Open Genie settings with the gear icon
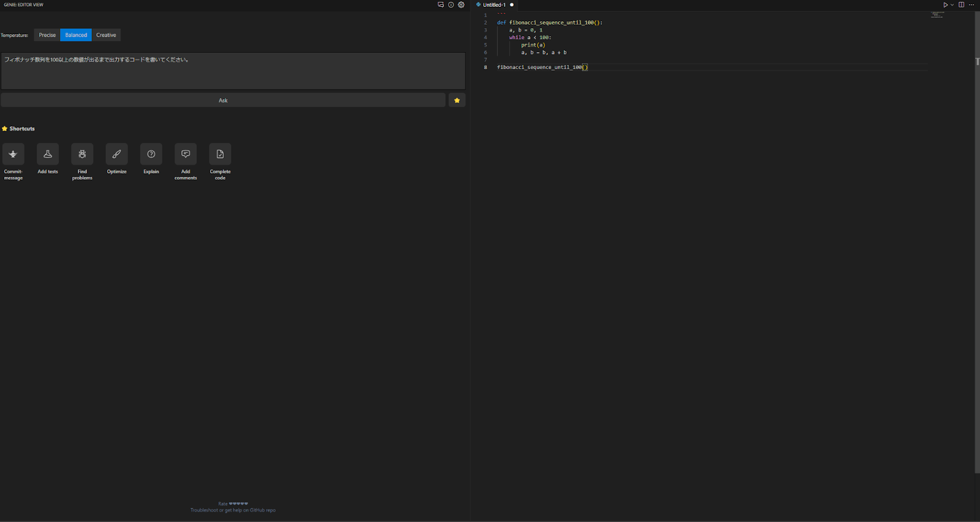Viewport: 980px width, 522px height. [x=461, y=5]
